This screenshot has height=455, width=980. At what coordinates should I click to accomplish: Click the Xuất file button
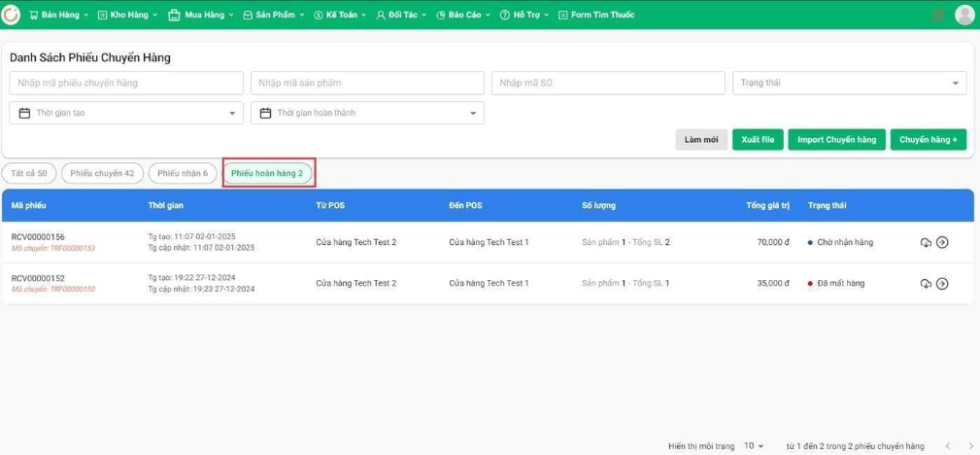coord(758,140)
